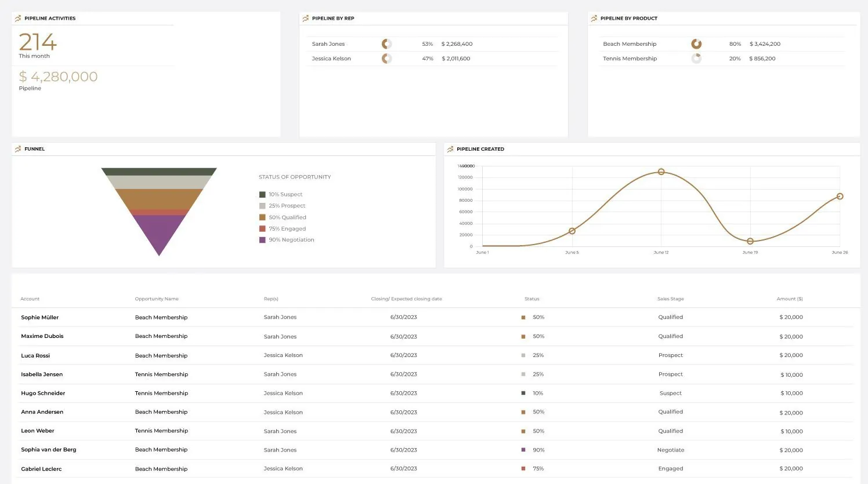Screen dimensions: 868x484
Task: Select the Leon Weber account
Action: click(38, 431)
